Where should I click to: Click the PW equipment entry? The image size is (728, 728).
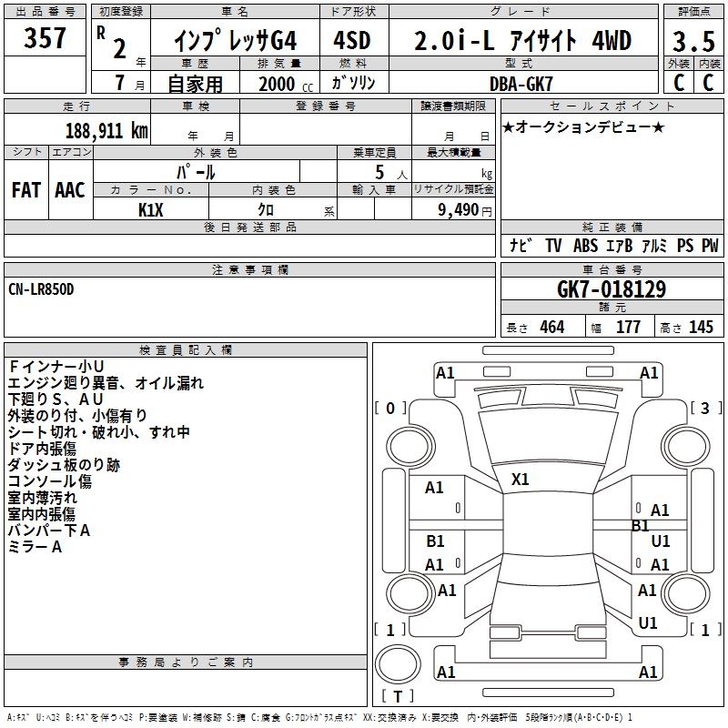(x=710, y=245)
